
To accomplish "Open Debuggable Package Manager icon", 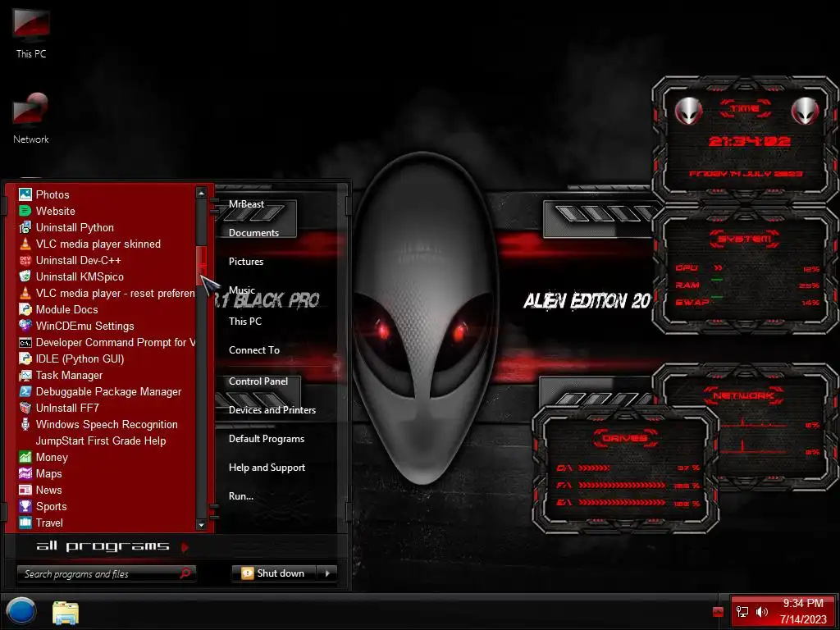I will (x=25, y=391).
